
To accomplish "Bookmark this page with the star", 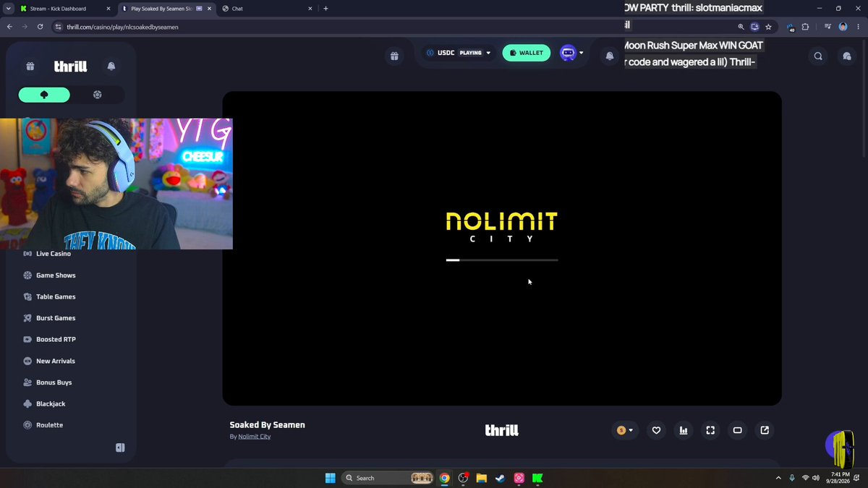I will pos(768,27).
